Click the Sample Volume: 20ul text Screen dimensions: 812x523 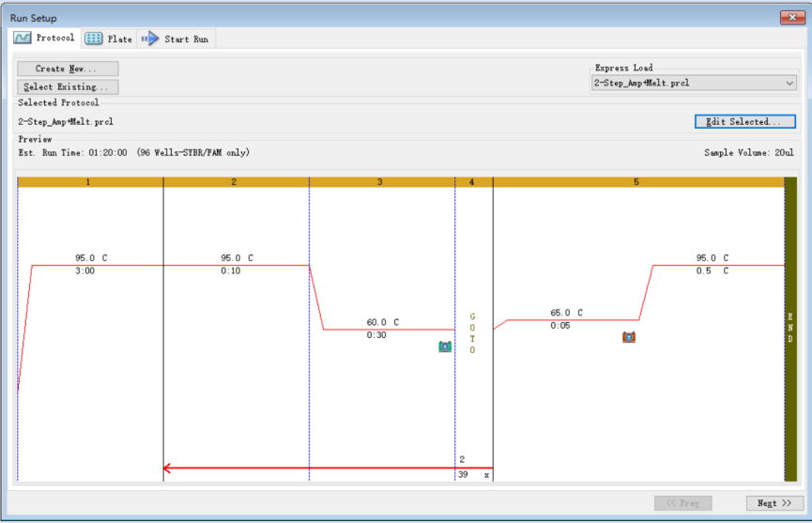[749, 153]
